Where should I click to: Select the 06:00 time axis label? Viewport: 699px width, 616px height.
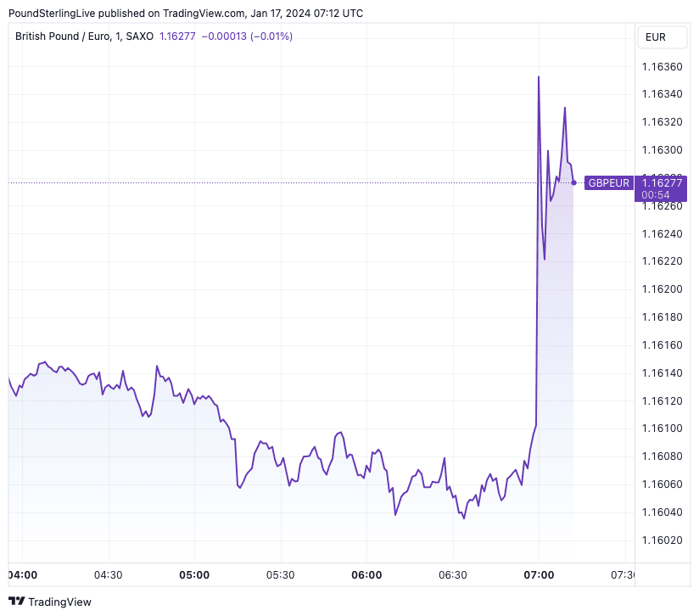pos(366,574)
